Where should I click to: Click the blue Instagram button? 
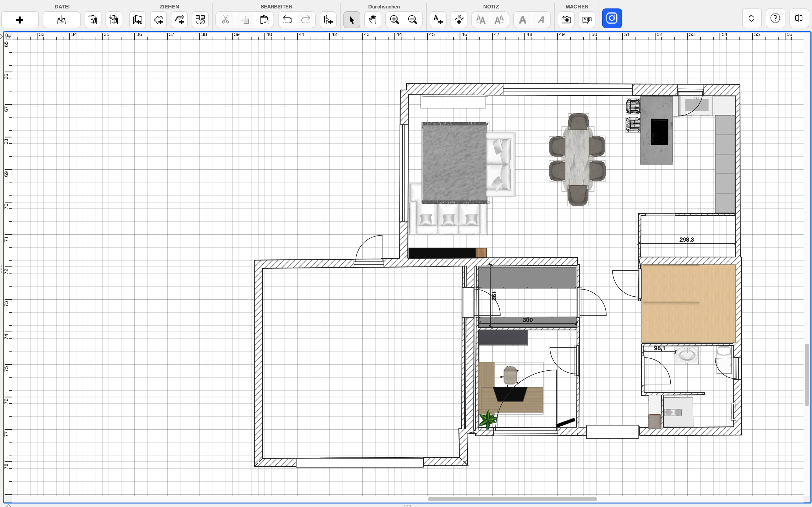coord(612,18)
